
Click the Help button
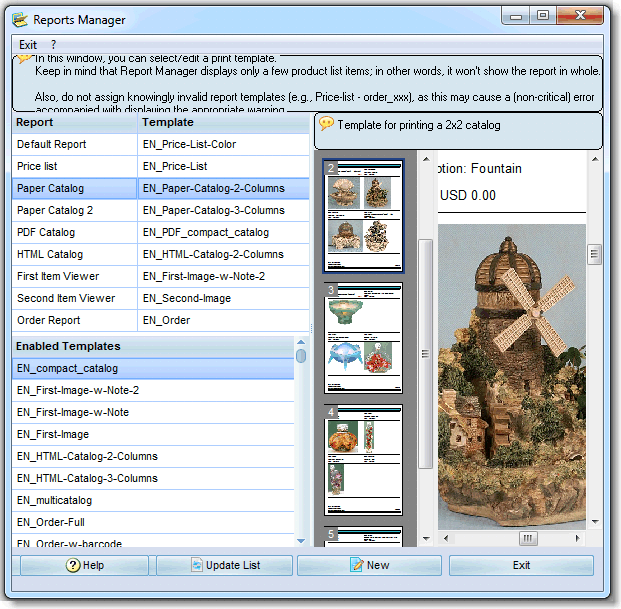pos(84,565)
